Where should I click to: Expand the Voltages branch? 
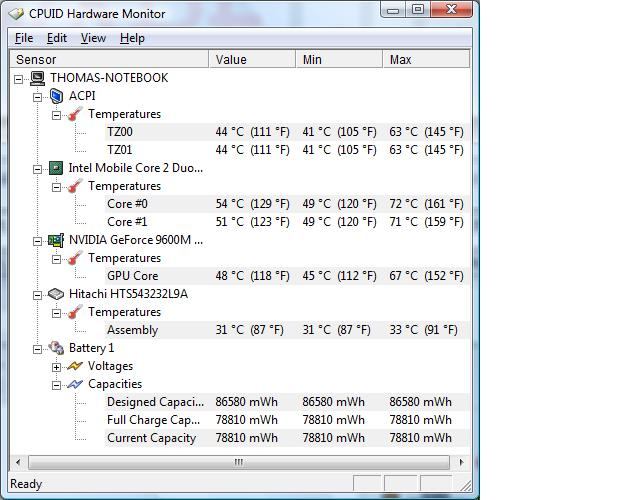tap(56, 367)
